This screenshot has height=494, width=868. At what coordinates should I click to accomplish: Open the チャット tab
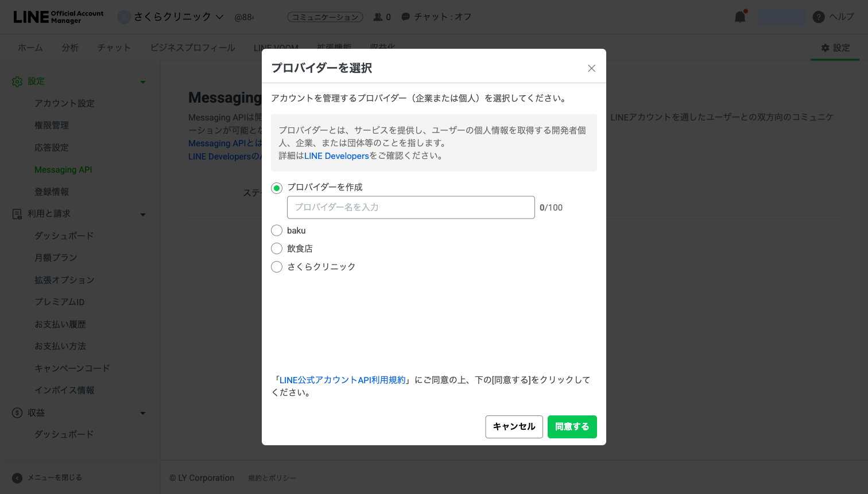pos(114,48)
